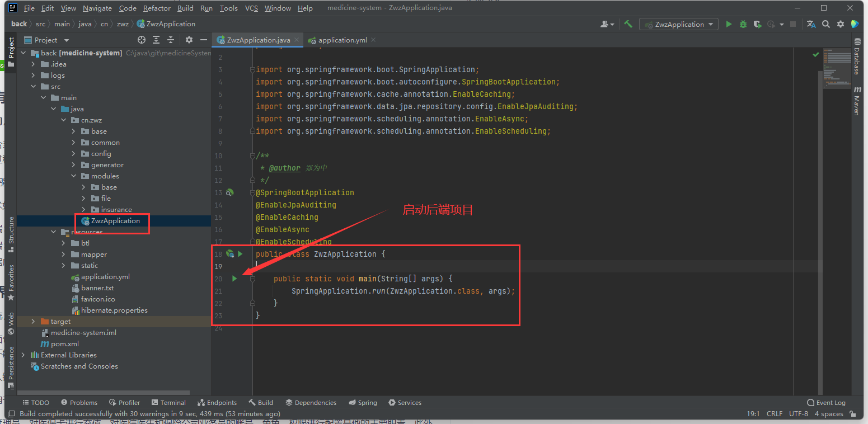Screen dimensions: 868x424
Task: Expand External Libraries node
Action: pyautogui.click(x=23, y=355)
